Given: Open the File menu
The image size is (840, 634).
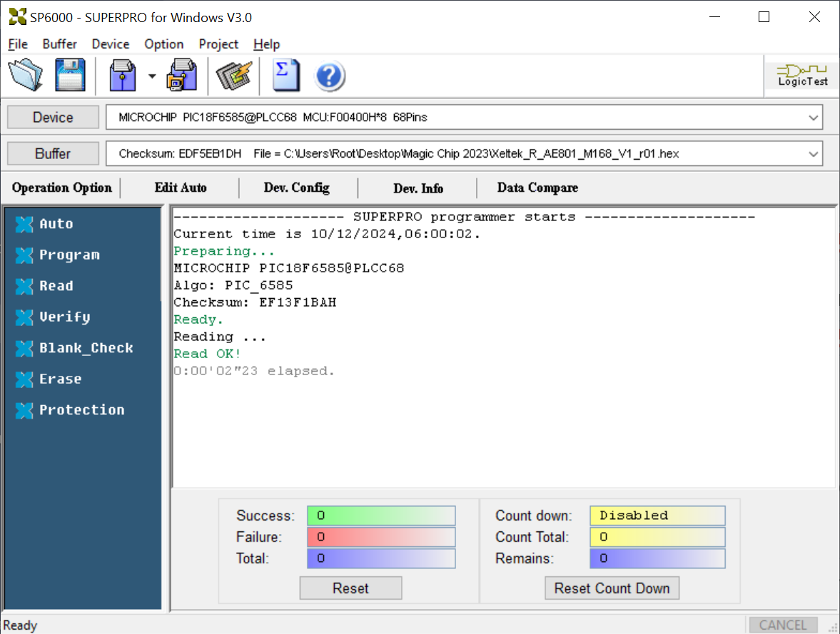Looking at the screenshot, I should [18, 44].
